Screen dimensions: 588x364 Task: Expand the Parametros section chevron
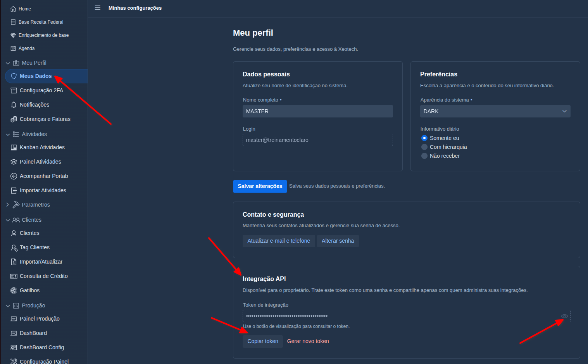point(8,205)
